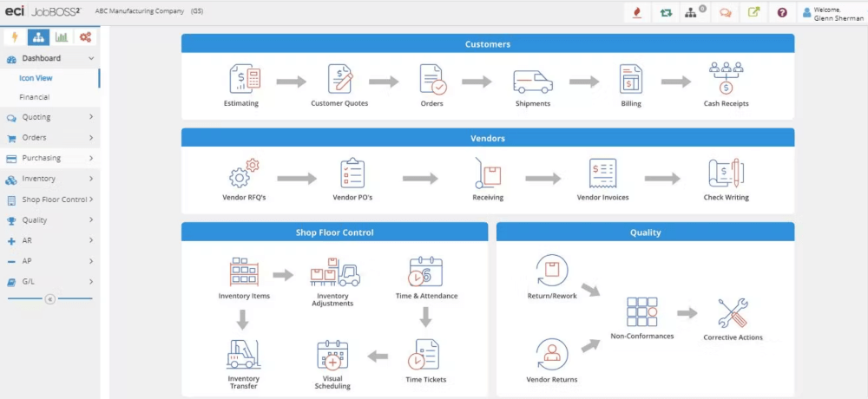Open the Estimating module icon
Screen dimensions: 868x399
[x=245, y=79]
